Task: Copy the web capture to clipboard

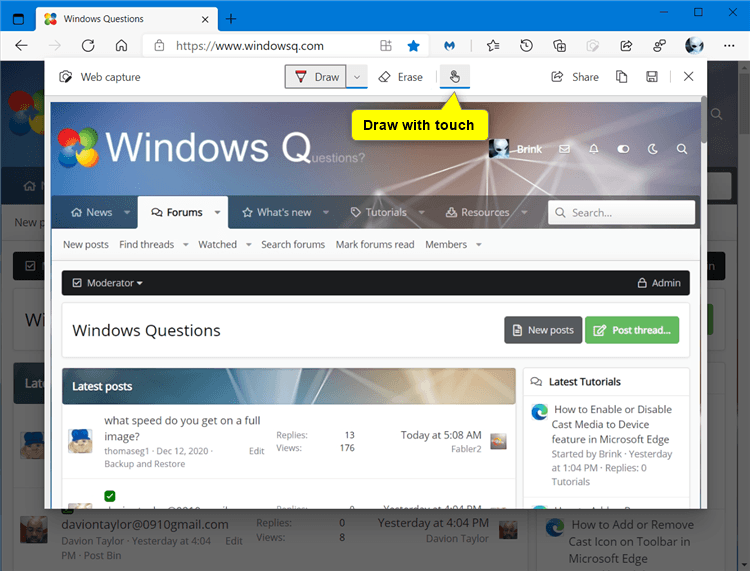Action: [621, 77]
